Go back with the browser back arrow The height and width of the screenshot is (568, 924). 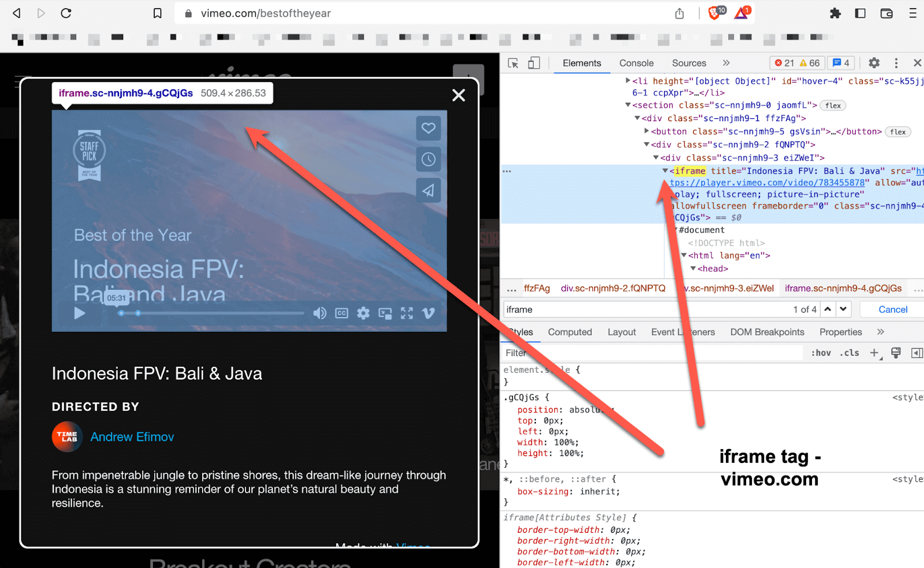(17, 13)
